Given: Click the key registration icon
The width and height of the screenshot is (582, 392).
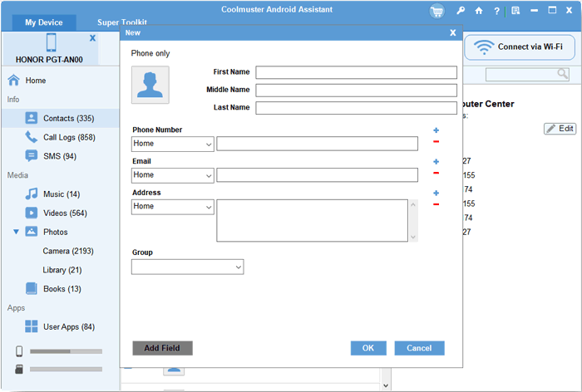Looking at the screenshot, I should [461, 11].
